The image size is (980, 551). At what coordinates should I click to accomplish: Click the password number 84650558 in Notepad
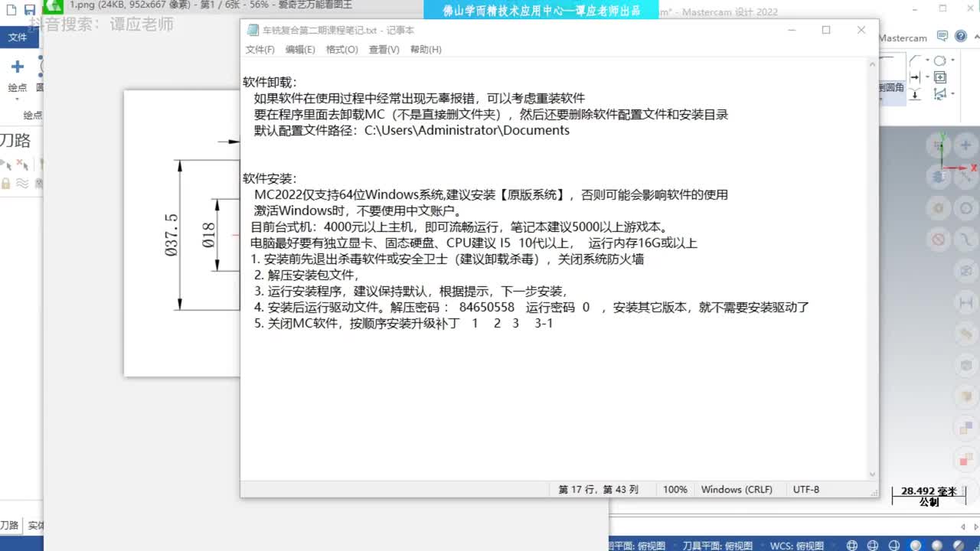click(487, 307)
